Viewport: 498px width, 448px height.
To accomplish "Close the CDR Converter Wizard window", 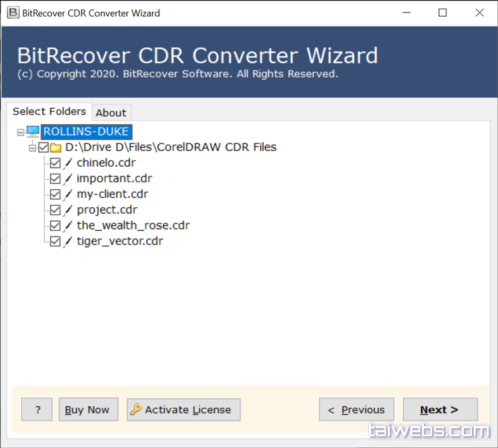I will click(479, 12).
